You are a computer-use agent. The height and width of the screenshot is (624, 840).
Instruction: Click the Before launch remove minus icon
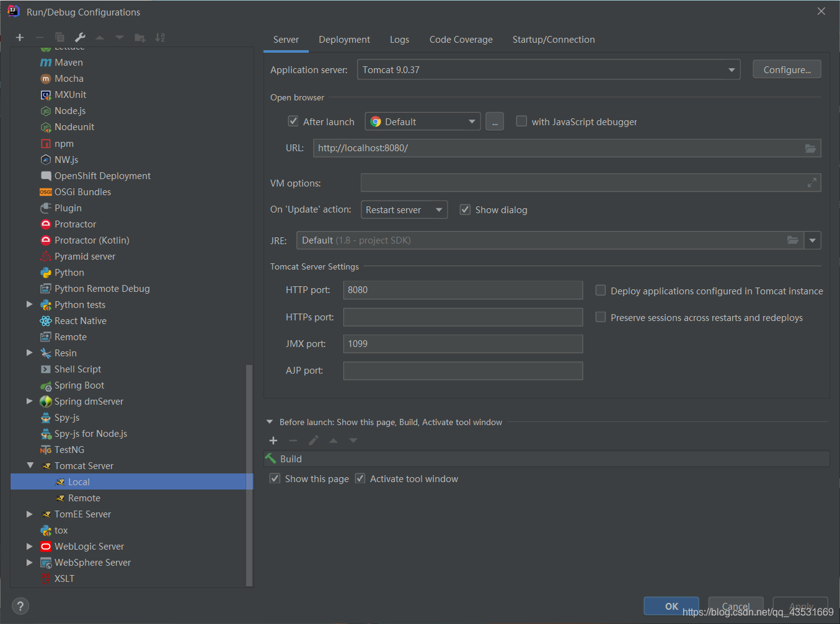(293, 441)
